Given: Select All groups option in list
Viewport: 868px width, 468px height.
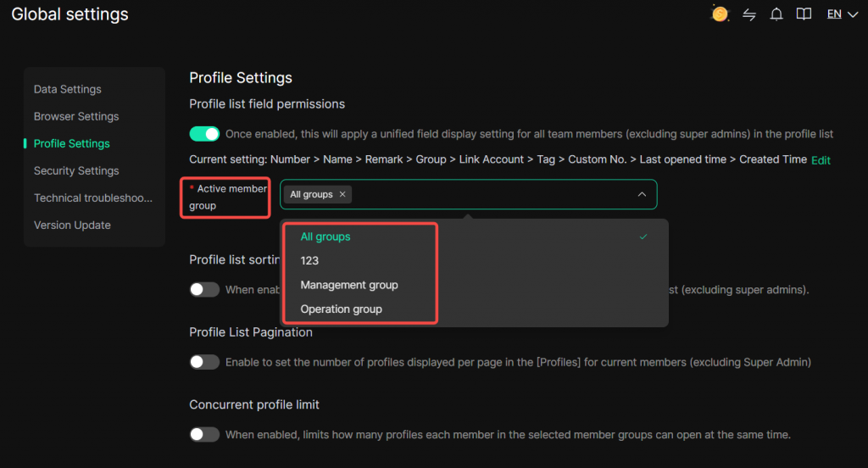Looking at the screenshot, I should [x=475, y=237].
